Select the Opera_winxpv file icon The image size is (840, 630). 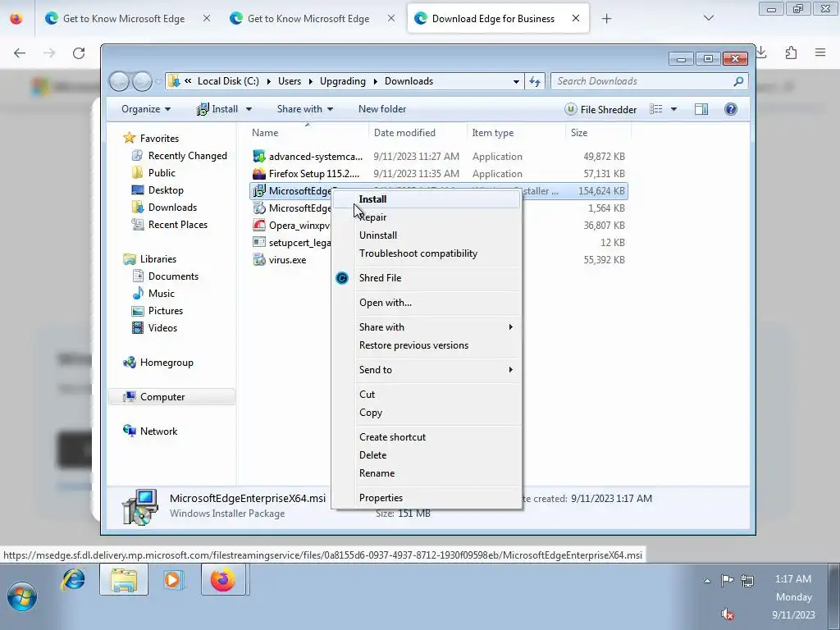tap(259, 225)
